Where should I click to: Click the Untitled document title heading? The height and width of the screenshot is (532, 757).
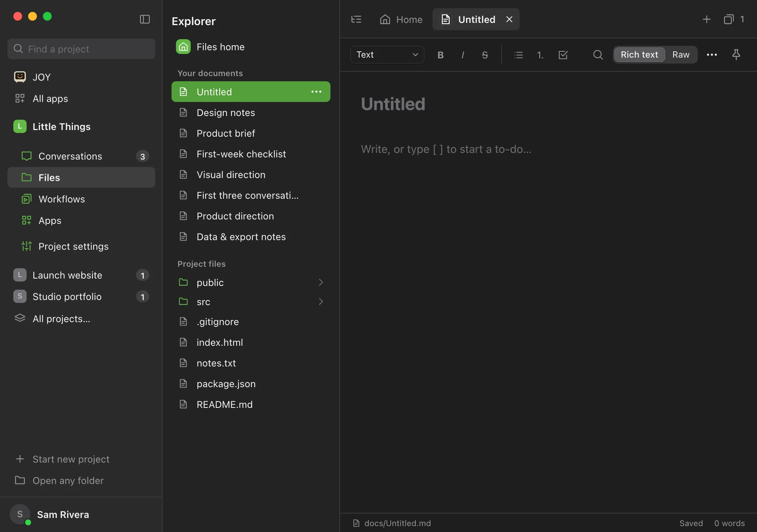393,104
